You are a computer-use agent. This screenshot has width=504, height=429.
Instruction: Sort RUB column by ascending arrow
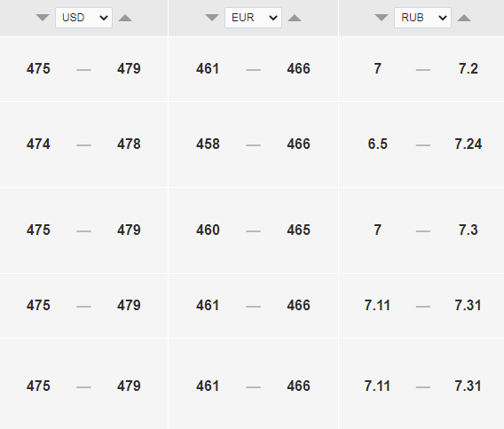[464, 18]
